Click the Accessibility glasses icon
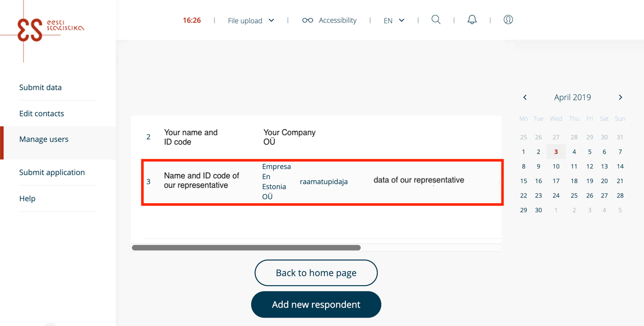644x326 pixels. click(308, 20)
